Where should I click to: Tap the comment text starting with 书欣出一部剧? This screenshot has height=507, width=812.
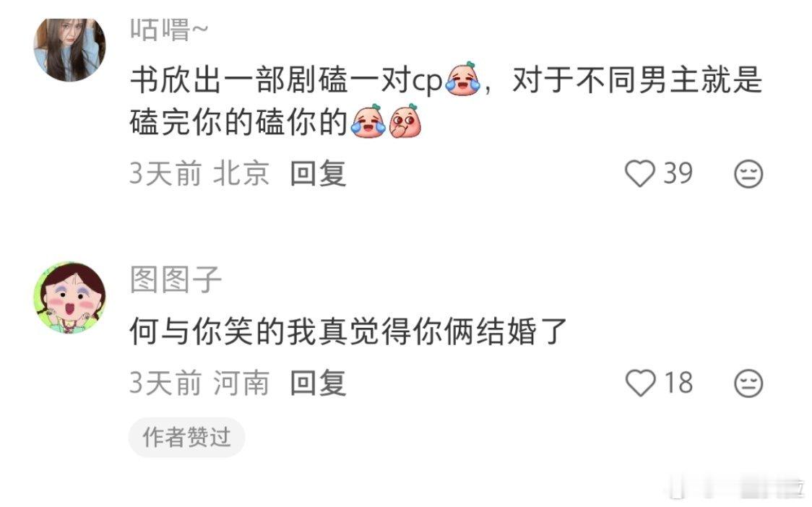445,100
